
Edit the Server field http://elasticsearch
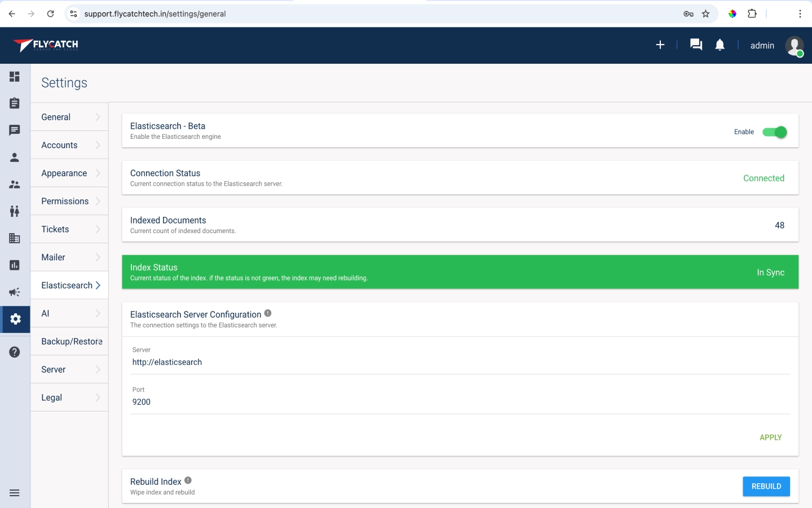click(460, 362)
